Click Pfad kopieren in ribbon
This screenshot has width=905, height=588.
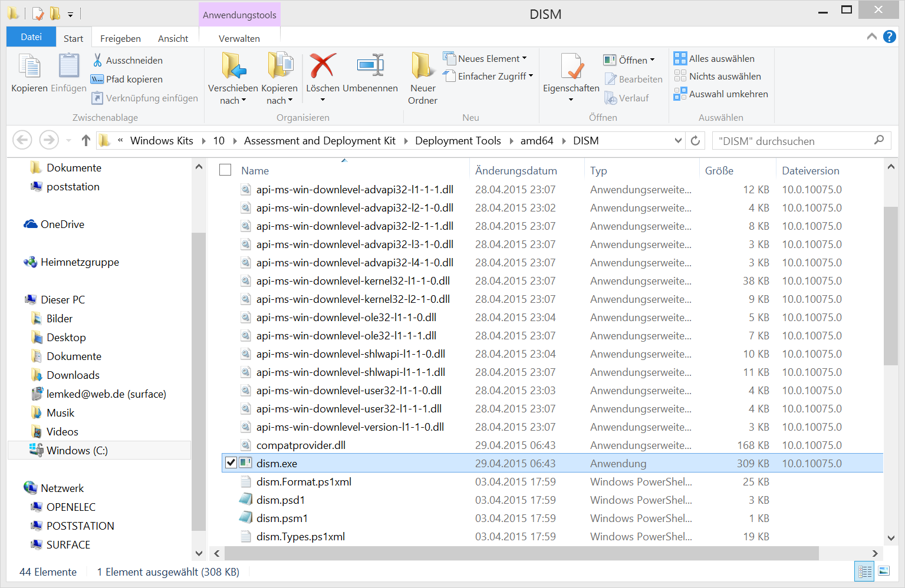[x=126, y=79]
